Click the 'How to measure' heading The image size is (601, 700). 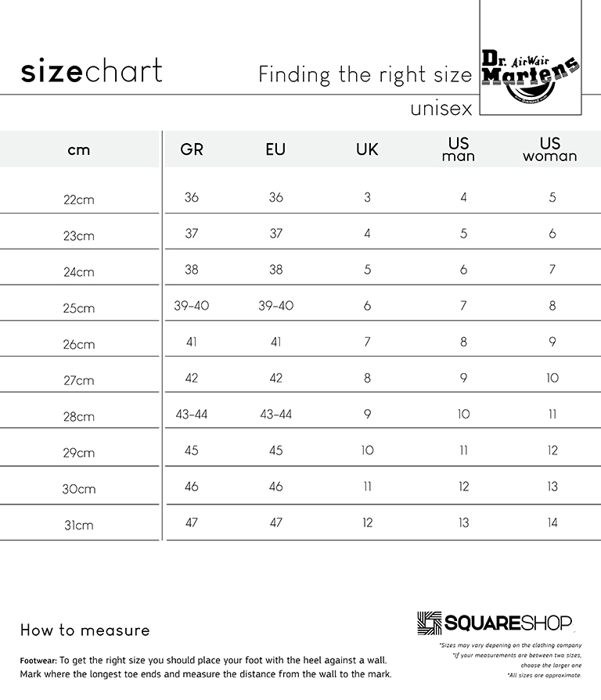pyautogui.click(x=85, y=630)
